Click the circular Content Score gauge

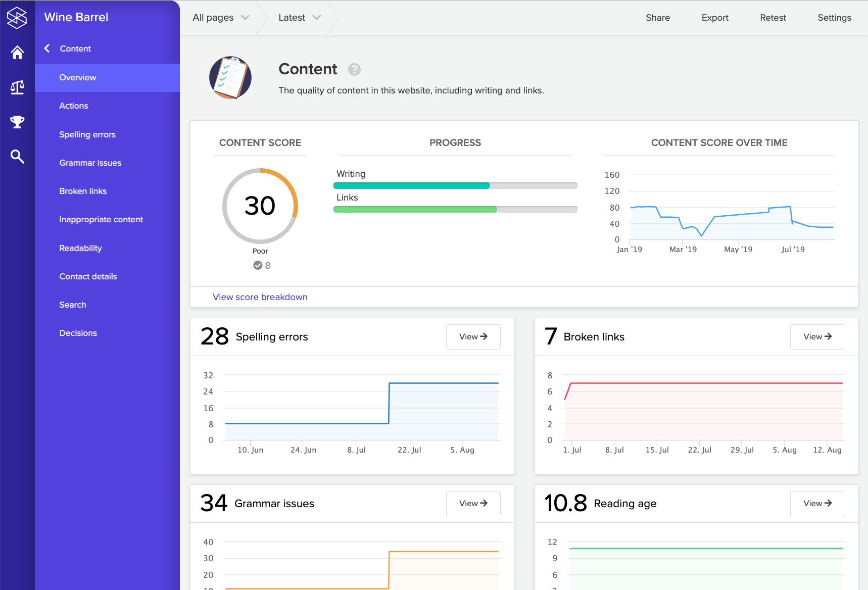[x=260, y=206]
